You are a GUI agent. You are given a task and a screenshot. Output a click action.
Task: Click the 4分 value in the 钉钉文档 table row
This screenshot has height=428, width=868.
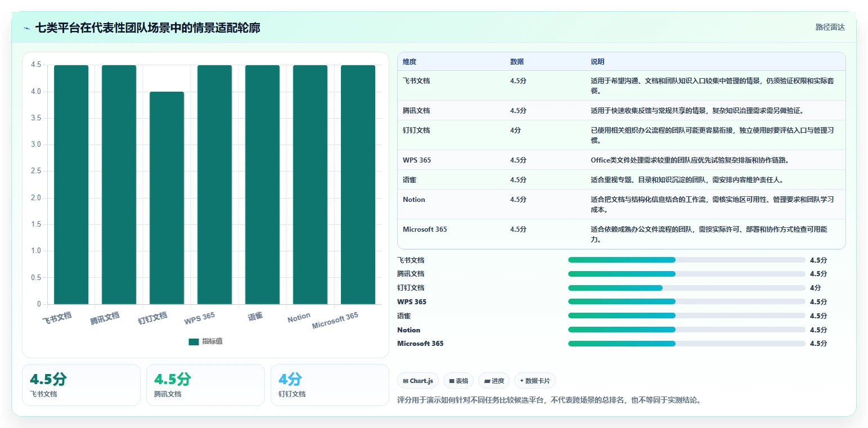(515, 130)
